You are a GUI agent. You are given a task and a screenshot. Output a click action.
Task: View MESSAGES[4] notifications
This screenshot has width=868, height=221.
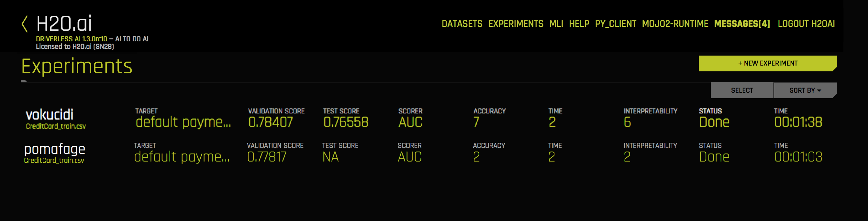742,24
